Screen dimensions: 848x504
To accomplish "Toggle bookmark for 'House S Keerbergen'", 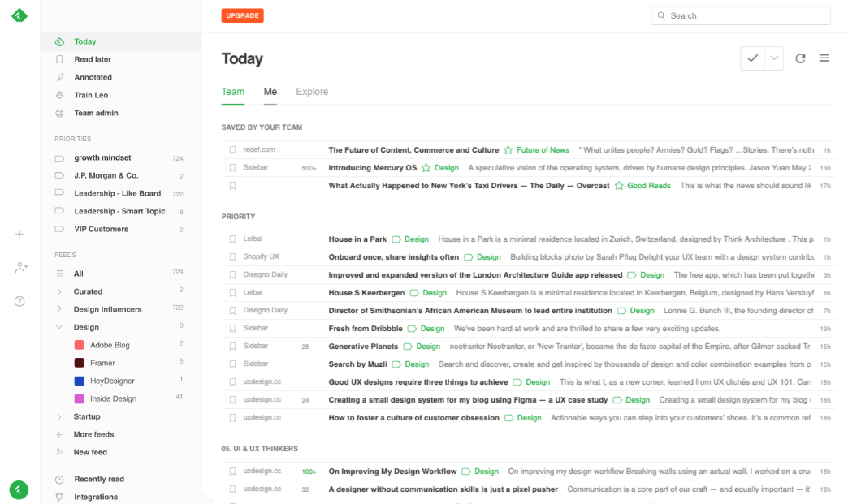I will pyautogui.click(x=232, y=293).
